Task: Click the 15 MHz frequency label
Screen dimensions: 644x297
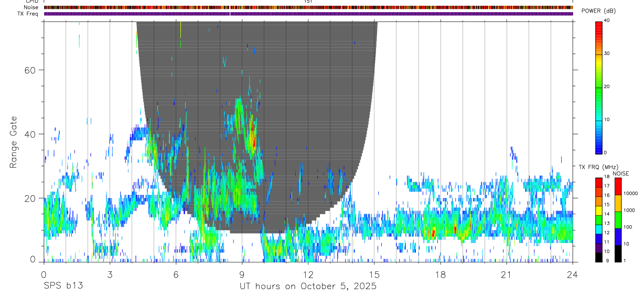Action: 607,205
